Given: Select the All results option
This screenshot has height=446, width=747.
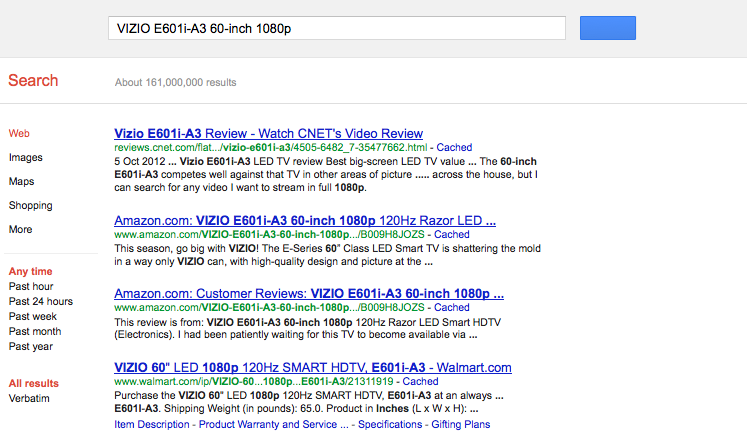Looking at the screenshot, I should click(33, 383).
